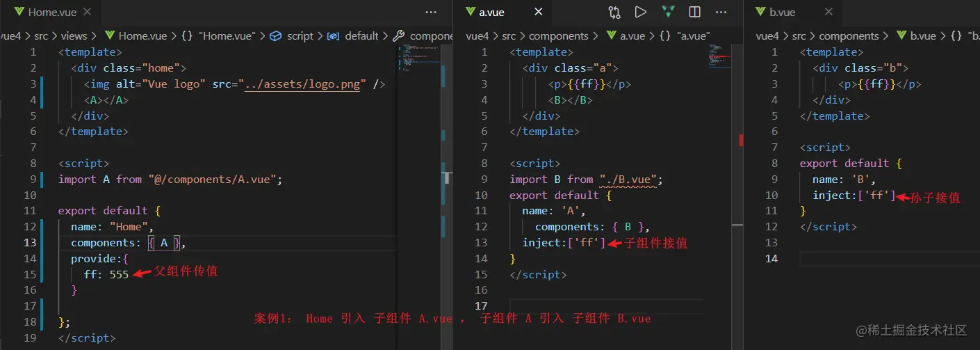Select 'components' folder in a.vue breadcrumb

tap(559, 36)
